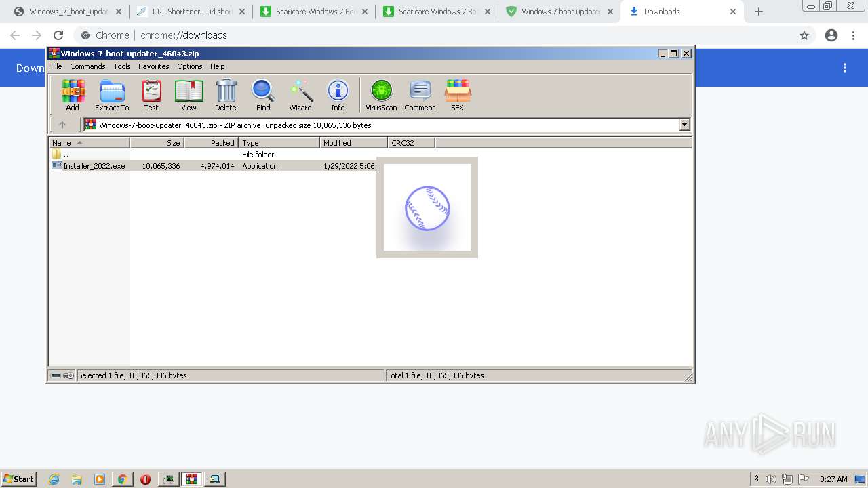Click the SFX toolbar icon
Viewport: 868px width, 488px height.
click(x=458, y=95)
